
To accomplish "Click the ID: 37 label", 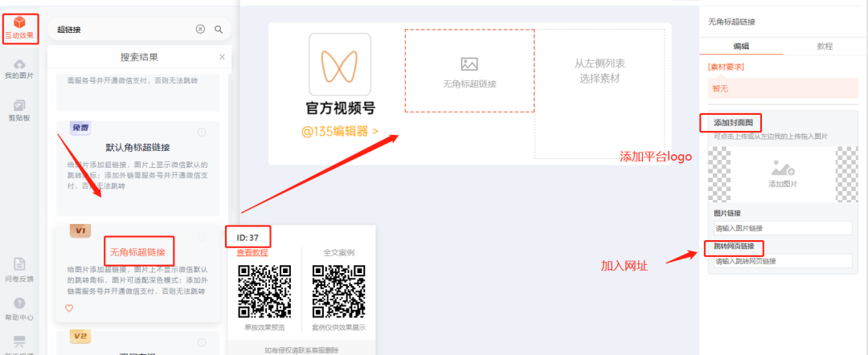I will click(x=248, y=237).
